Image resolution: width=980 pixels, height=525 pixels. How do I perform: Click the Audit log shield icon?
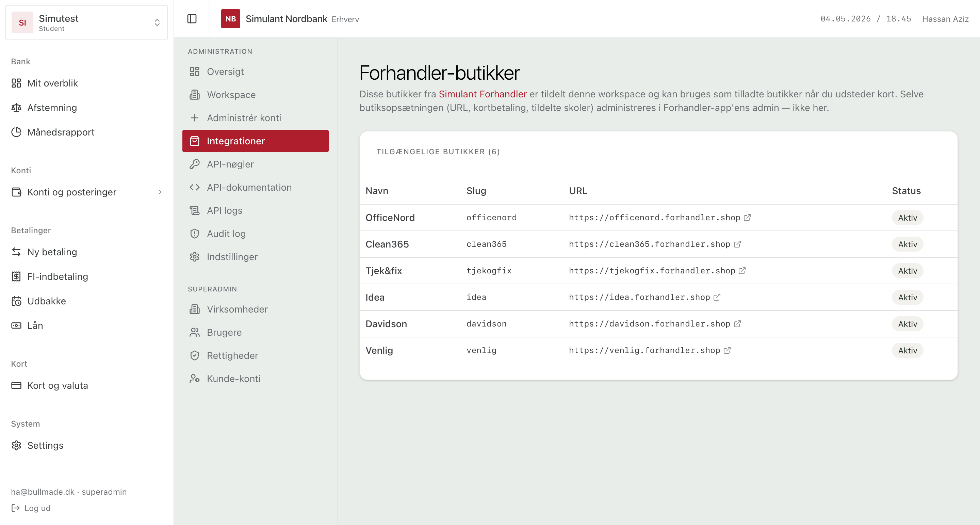click(x=194, y=234)
